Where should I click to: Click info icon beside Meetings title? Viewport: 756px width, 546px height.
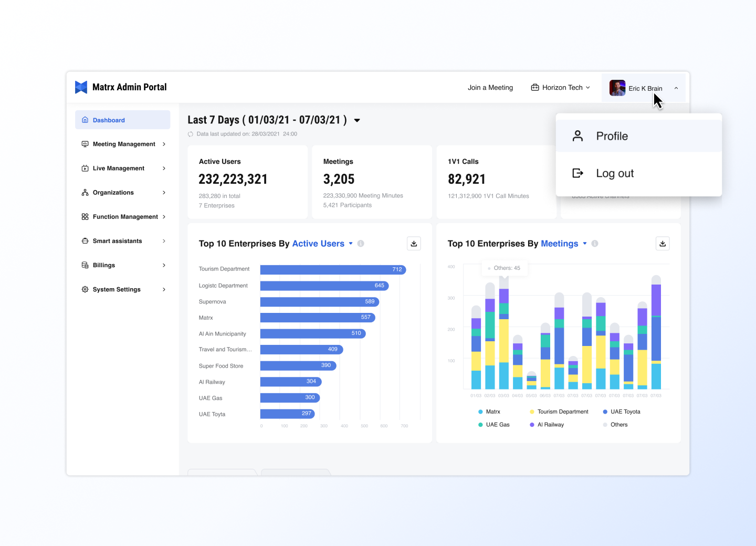tap(595, 244)
